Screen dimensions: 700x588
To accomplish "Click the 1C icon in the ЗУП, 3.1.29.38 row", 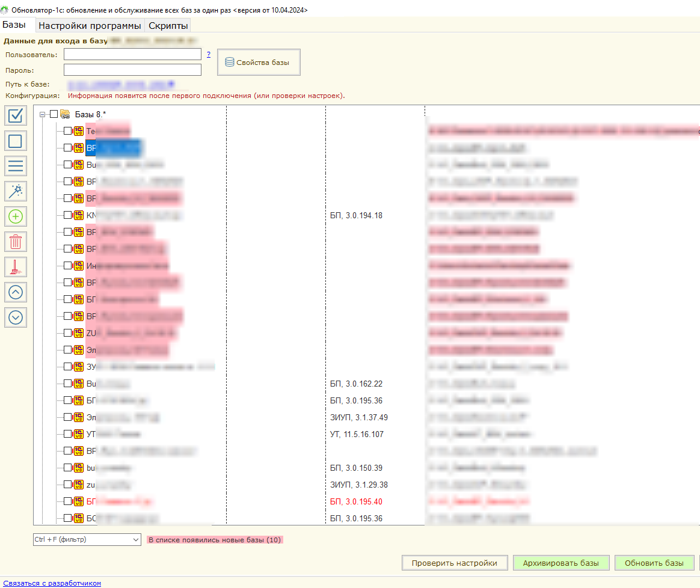I will tap(79, 485).
